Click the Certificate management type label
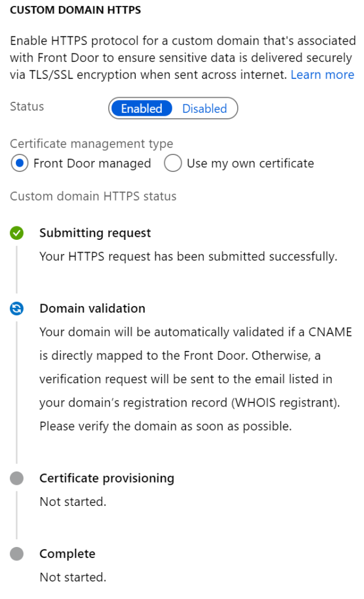364x599 pixels. (x=92, y=144)
